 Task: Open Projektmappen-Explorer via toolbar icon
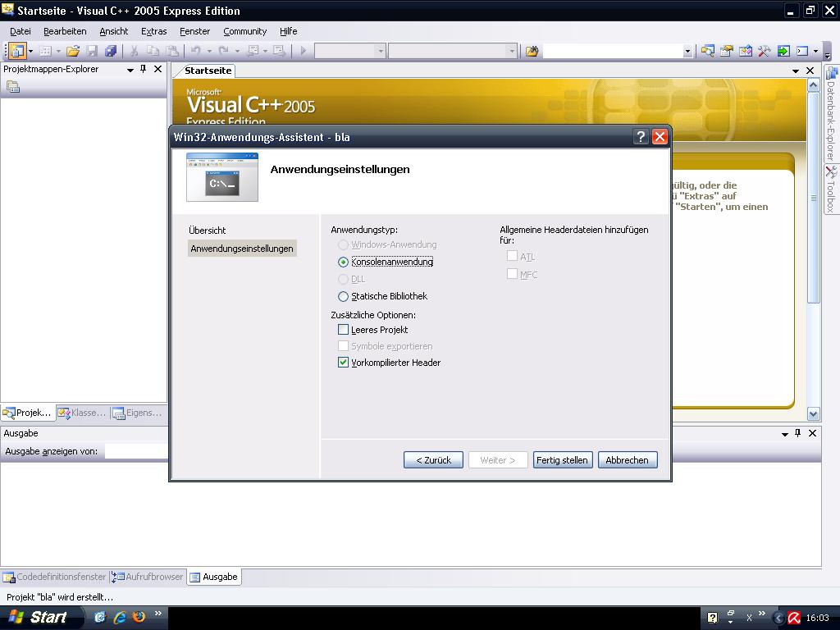tap(708, 51)
